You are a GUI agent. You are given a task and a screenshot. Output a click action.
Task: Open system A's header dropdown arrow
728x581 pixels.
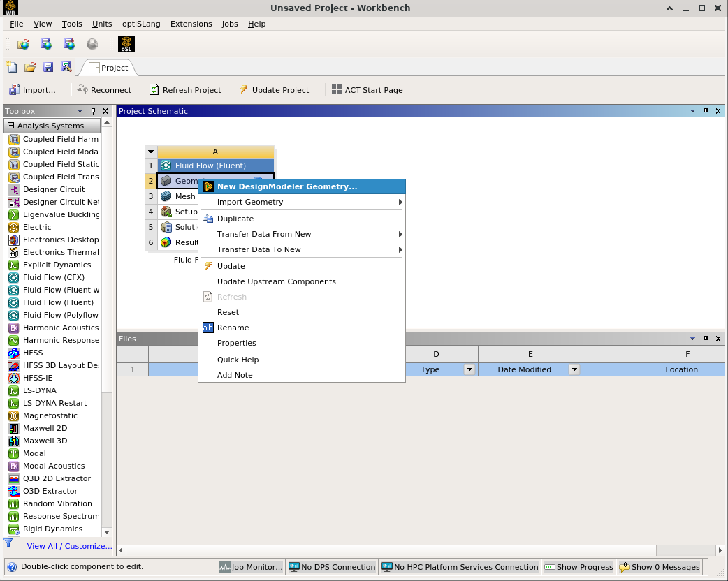point(151,152)
